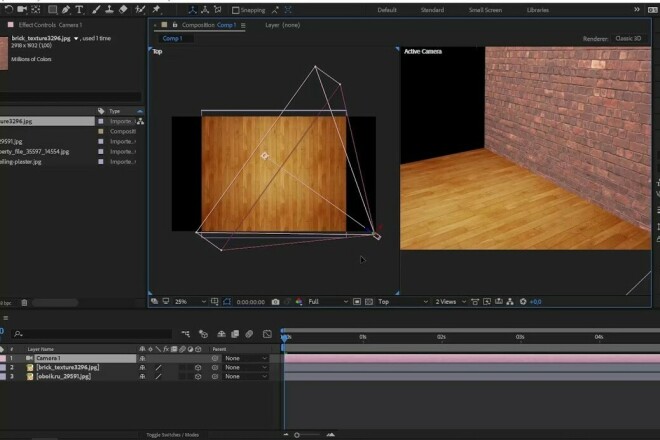The image size is (660, 440).
Task: Open the Graph Editor icon in timeline
Action: click(267, 334)
